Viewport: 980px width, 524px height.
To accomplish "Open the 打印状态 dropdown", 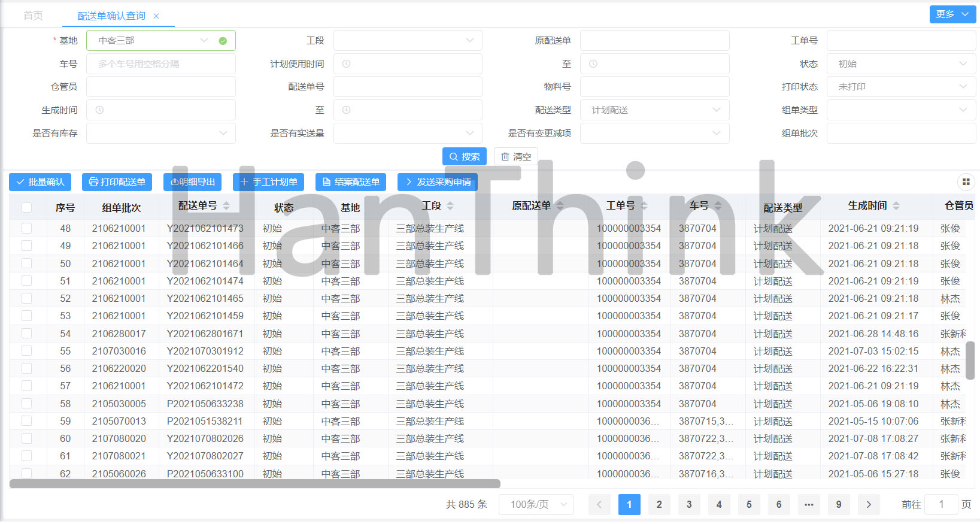I will [901, 87].
